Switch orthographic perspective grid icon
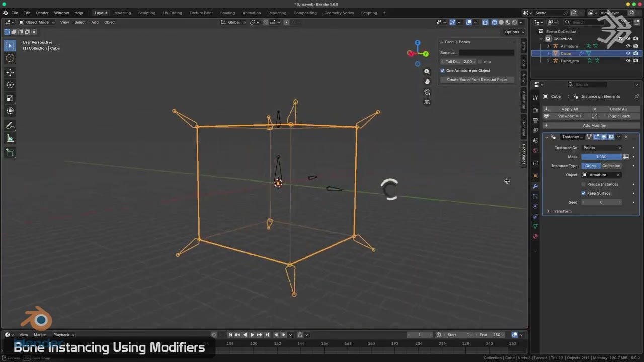This screenshot has height=362, width=644. (427, 102)
